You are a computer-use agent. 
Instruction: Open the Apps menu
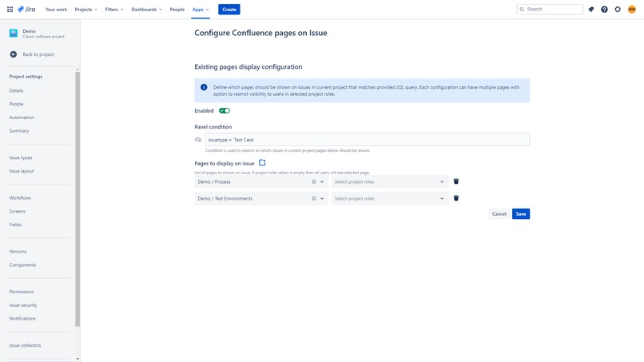(201, 9)
